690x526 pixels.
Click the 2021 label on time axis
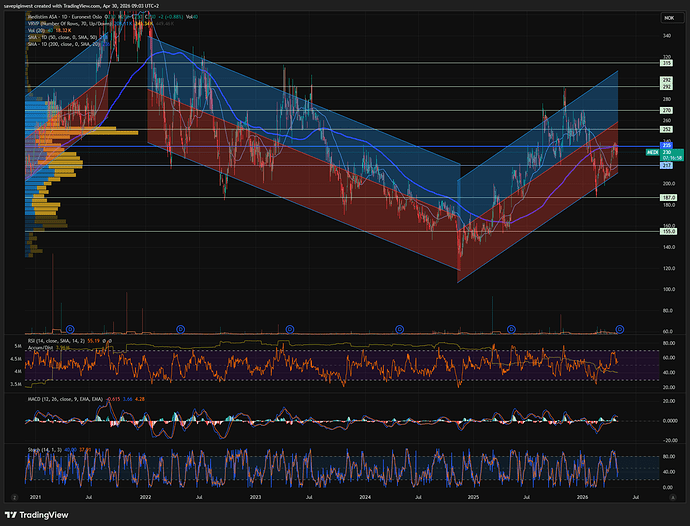pos(35,497)
